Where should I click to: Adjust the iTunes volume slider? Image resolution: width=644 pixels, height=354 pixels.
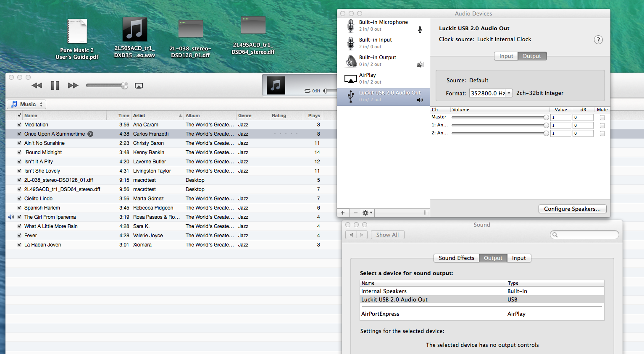107,86
